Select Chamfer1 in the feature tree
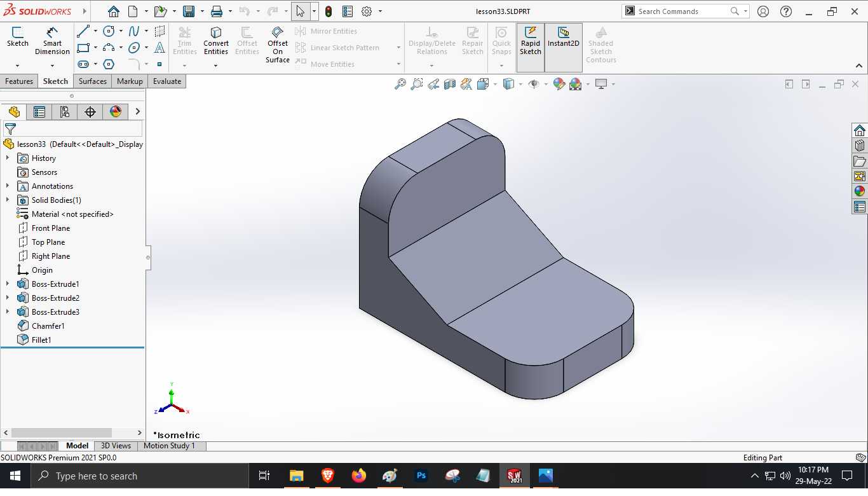 click(48, 326)
